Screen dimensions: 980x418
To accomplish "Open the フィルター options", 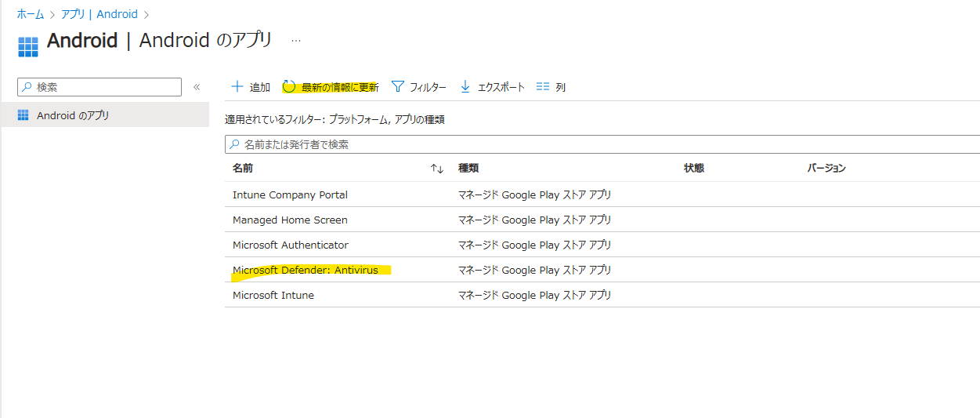I will (x=428, y=87).
